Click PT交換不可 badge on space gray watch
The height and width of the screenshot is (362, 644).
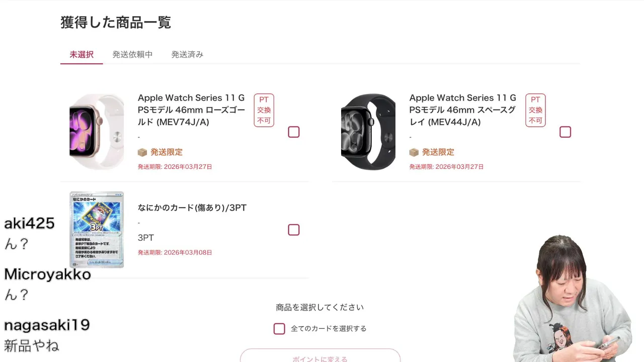[x=536, y=110]
